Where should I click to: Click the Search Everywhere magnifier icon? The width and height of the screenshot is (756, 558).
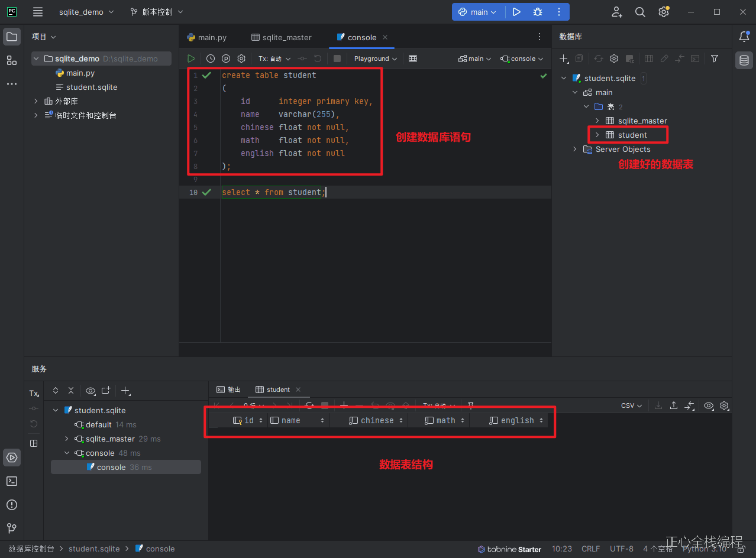pos(640,12)
